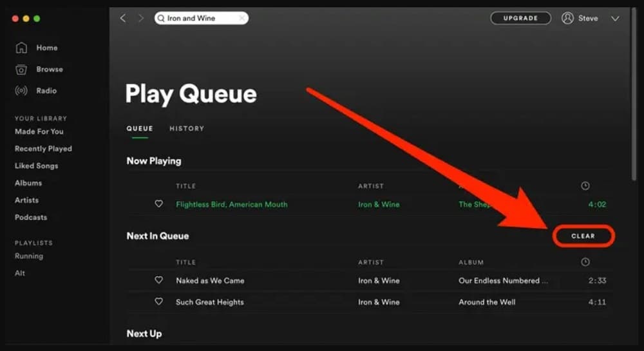This screenshot has height=351, width=644.
Task: Click the duration clock icon in Now Playing
Action: (585, 186)
